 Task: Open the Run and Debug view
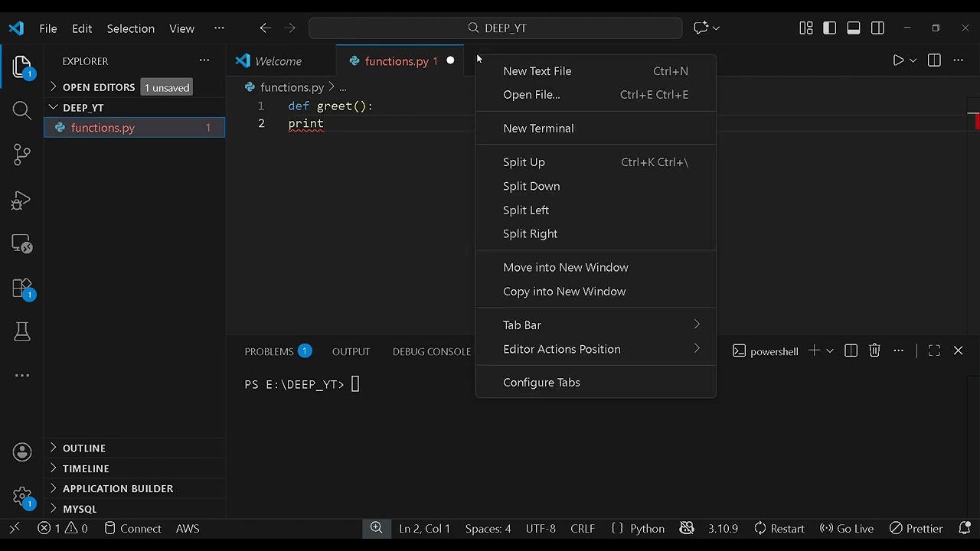pos(22,200)
